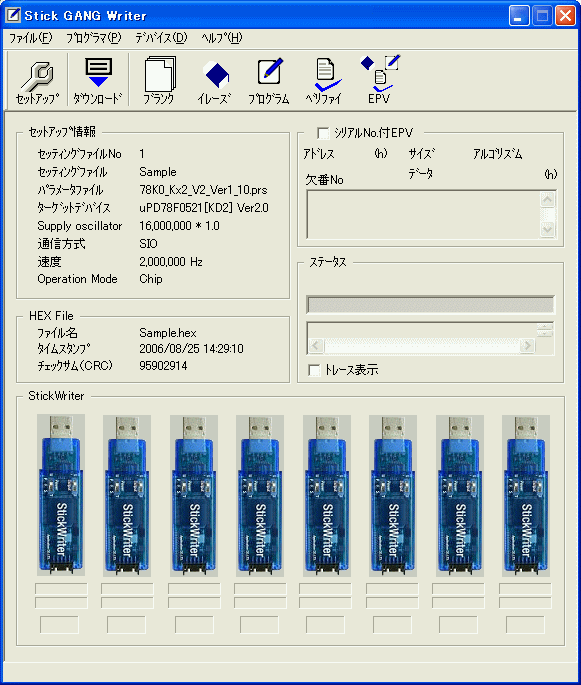Screen dimensions: 581x685
Task: Open the セットアップ (Setup) wrench tool
Action: coord(38,81)
